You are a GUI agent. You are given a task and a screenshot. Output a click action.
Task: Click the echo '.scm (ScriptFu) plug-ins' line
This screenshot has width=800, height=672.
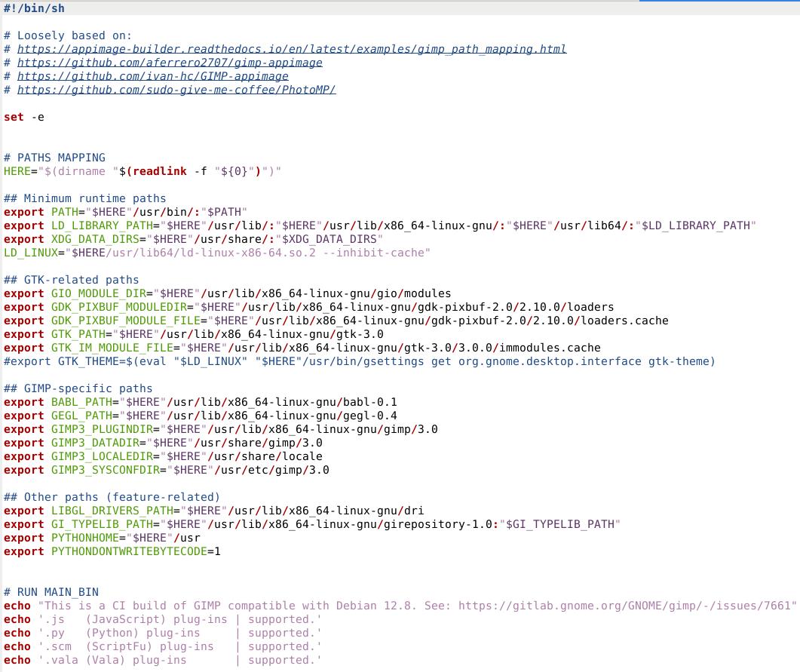click(x=162, y=646)
